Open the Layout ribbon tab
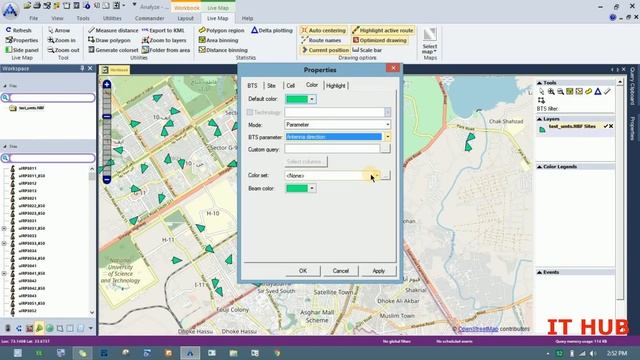Screen dimensions: 640x360 point(185,18)
